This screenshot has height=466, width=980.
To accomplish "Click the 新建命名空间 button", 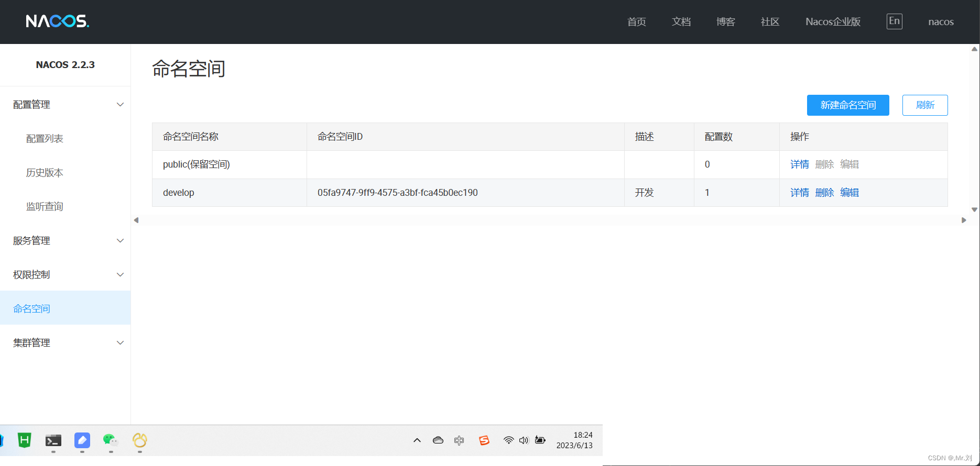I will [x=848, y=105].
